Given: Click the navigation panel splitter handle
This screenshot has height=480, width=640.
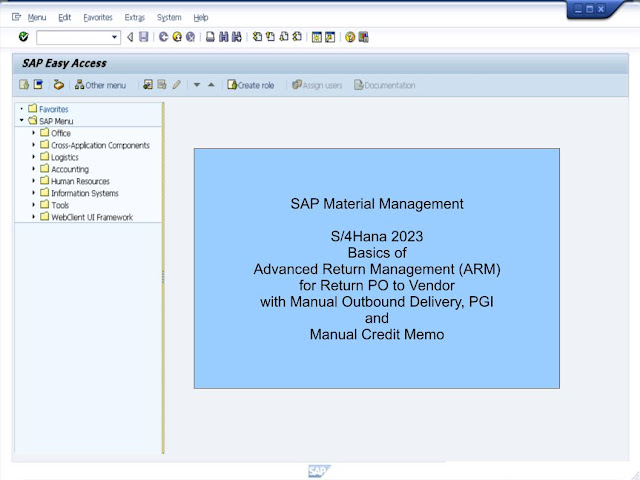Looking at the screenshot, I should [163, 277].
